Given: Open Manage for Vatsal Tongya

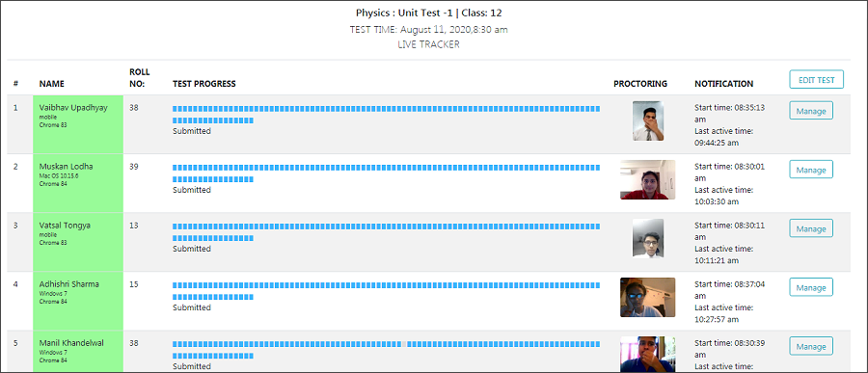Looking at the screenshot, I should point(811,228).
